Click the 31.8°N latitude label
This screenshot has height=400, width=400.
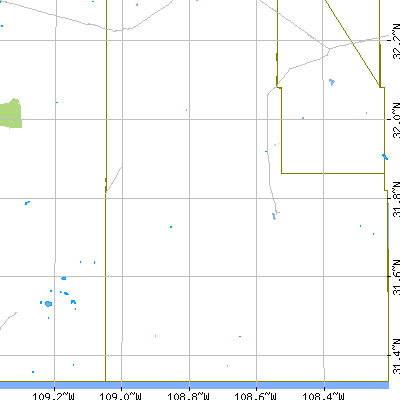(x=396, y=199)
